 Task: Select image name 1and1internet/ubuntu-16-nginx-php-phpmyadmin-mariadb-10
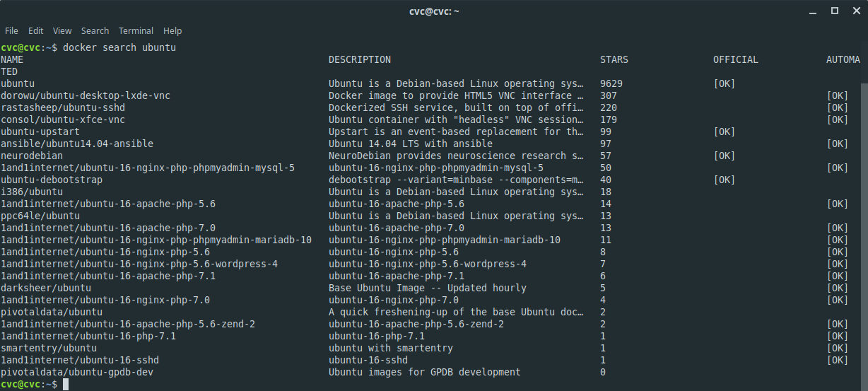click(156, 240)
